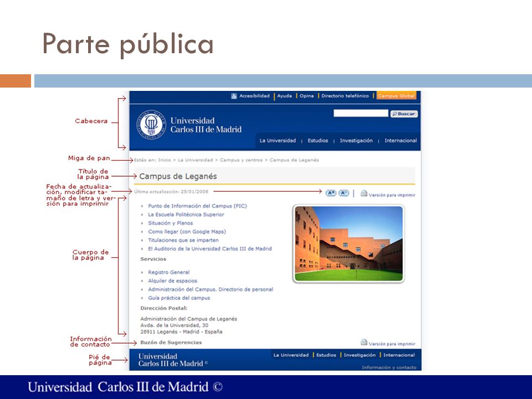The width and height of the screenshot is (532, 399).
Task: Open El Auditorio de la Universidad link
Action: tap(209, 249)
